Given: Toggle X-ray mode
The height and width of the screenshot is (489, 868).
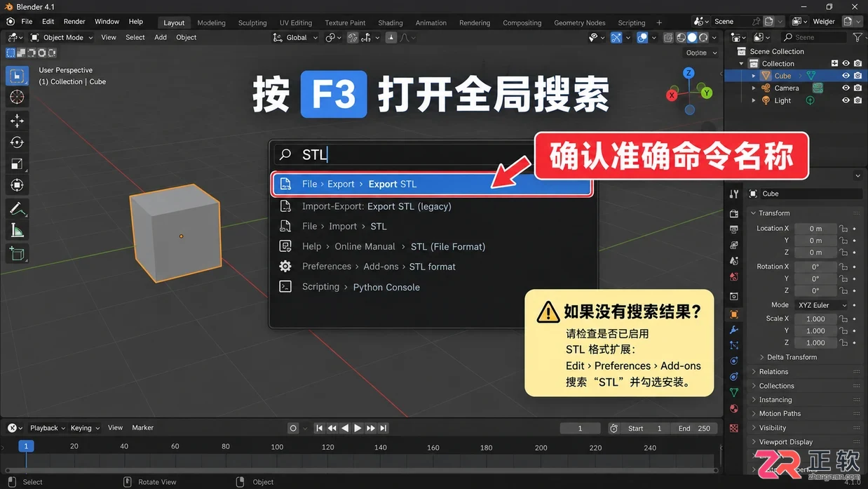Looking at the screenshot, I should [669, 38].
